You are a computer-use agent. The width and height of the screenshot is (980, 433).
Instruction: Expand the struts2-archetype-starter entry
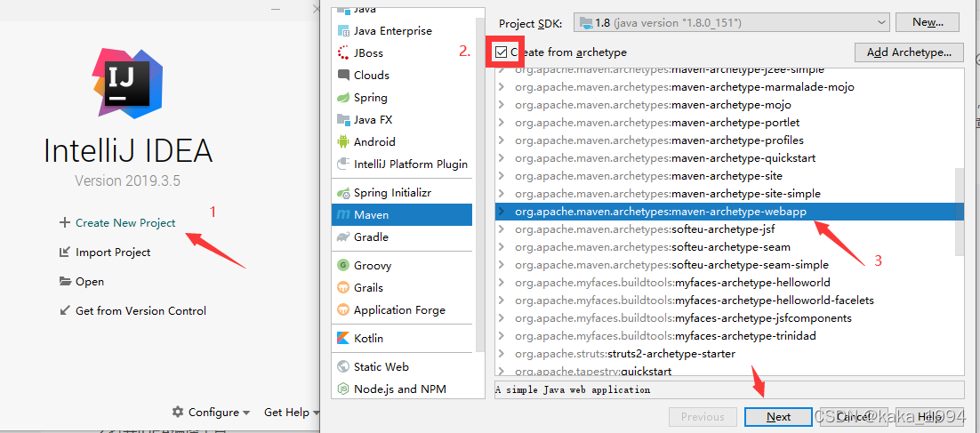[502, 354]
